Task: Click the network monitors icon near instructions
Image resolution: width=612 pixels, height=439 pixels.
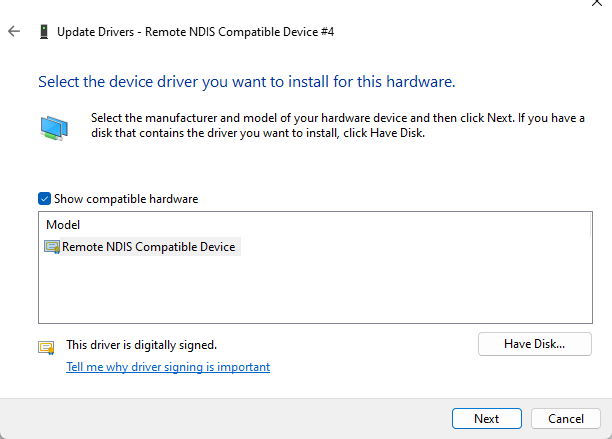Action: [x=54, y=127]
